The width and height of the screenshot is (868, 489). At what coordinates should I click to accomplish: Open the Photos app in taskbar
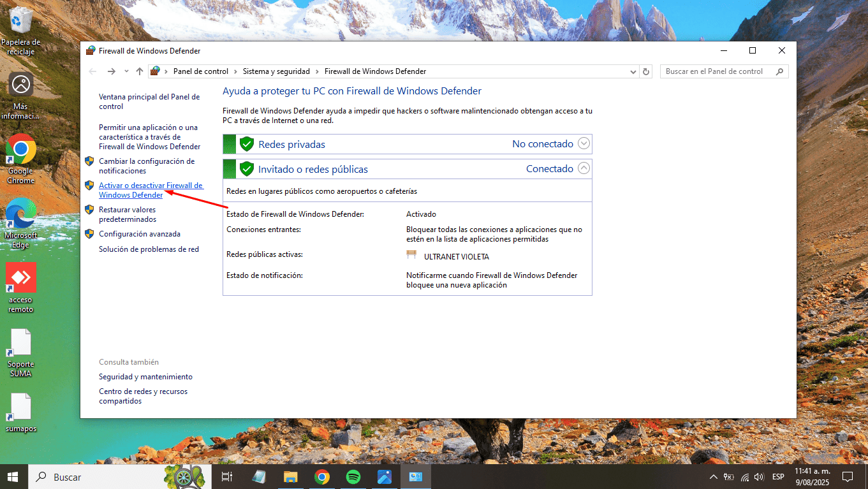pos(385,476)
